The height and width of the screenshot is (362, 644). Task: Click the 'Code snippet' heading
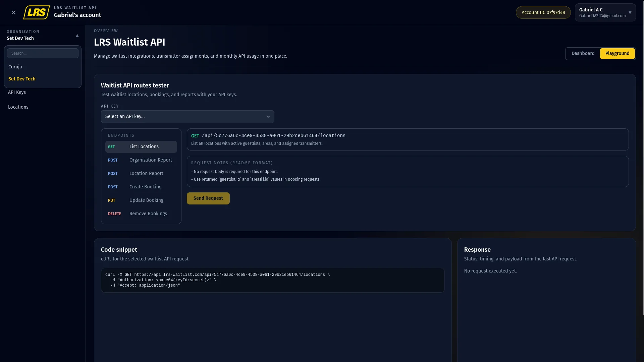pyautogui.click(x=119, y=250)
